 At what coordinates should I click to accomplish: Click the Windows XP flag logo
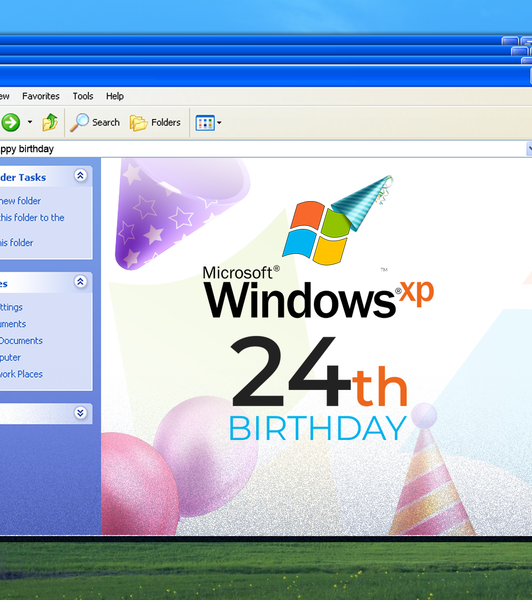[x=318, y=233]
